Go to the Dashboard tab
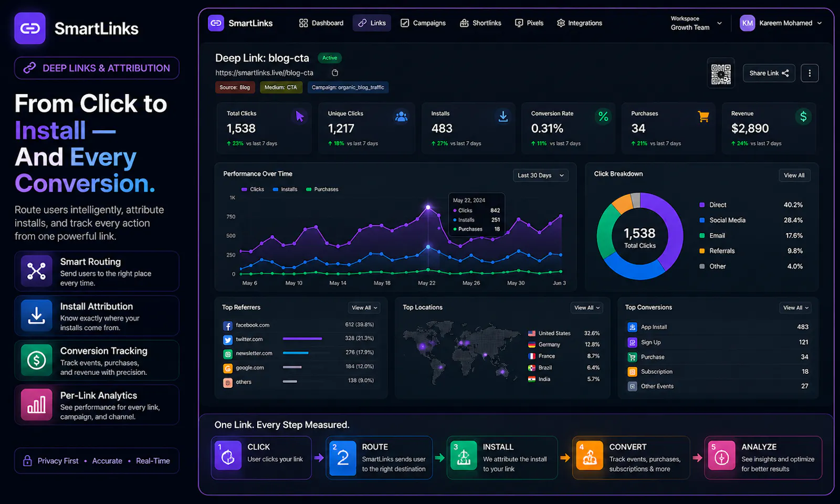 [x=321, y=23]
